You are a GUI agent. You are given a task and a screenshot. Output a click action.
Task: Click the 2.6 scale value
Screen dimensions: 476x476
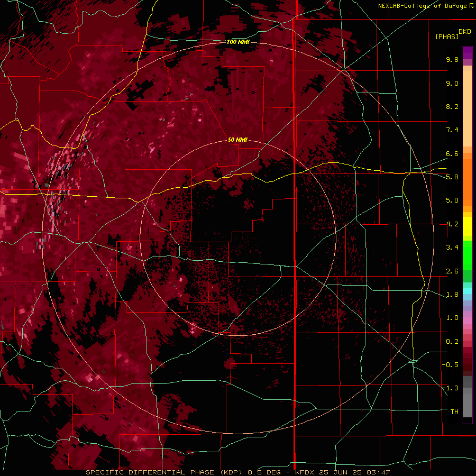452,271
